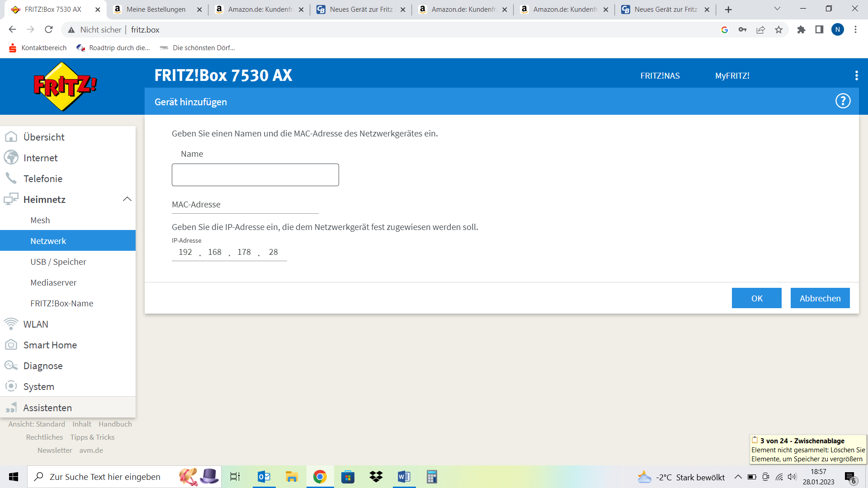Expand the WLAN sidebar section
This screenshot has width=868, height=488.
[x=36, y=324]
